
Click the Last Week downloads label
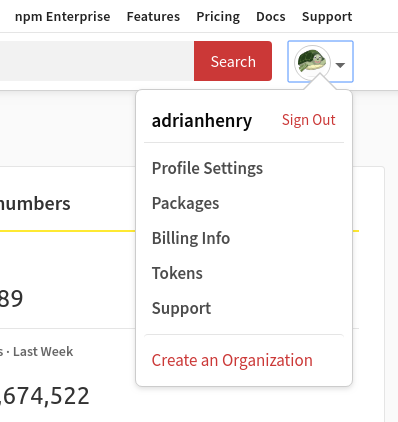click(43, 351)
